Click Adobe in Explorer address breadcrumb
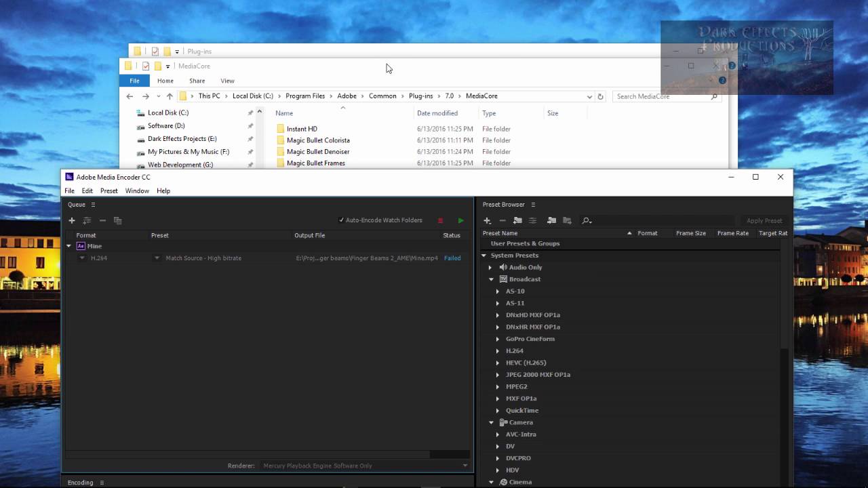This screenshot has height=488, width=868. (347, 96)
